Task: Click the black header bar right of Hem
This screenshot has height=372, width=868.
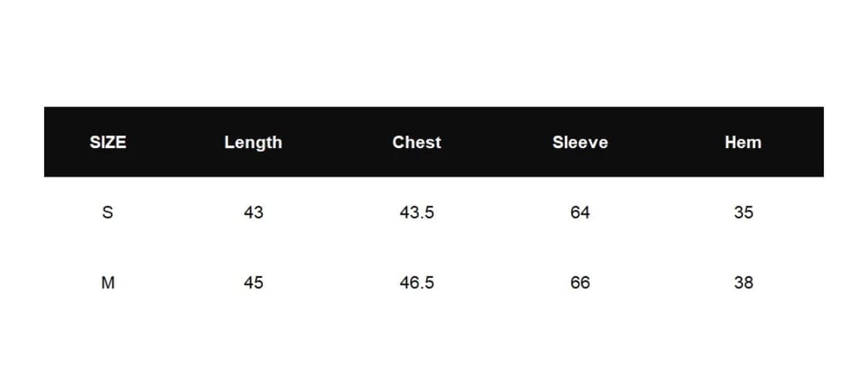Action: (795, 142)
